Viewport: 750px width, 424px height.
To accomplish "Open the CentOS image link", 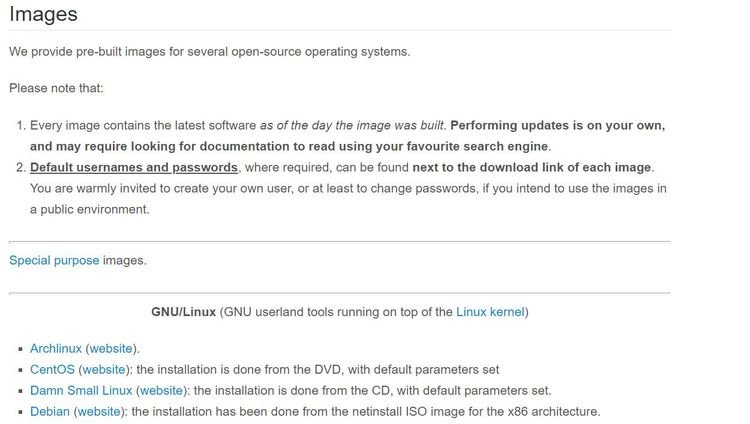I will point(52,369).
